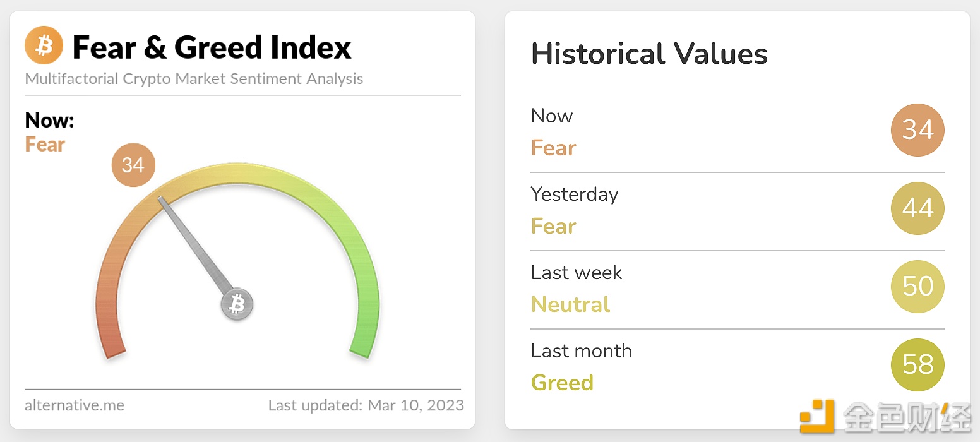The height and width of the screenshot is (442, 980).
Task: Click the orange Fear label under Now:
Action: coord(45,145)
